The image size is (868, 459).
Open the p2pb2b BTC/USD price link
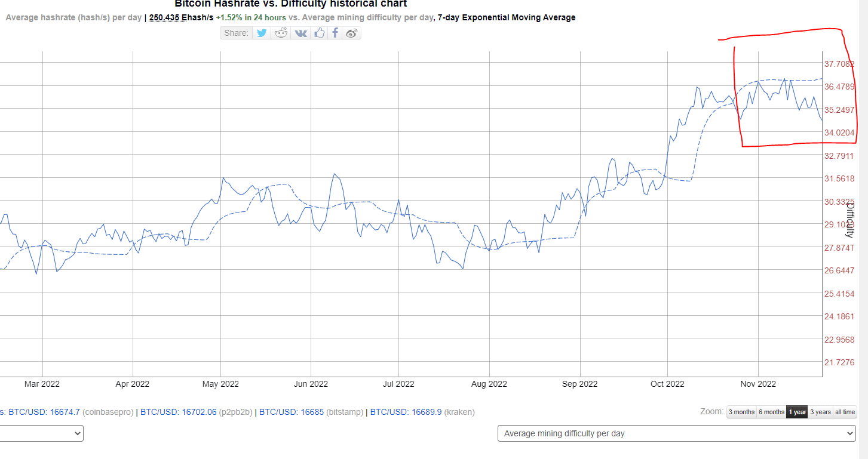tap(178, 412)
